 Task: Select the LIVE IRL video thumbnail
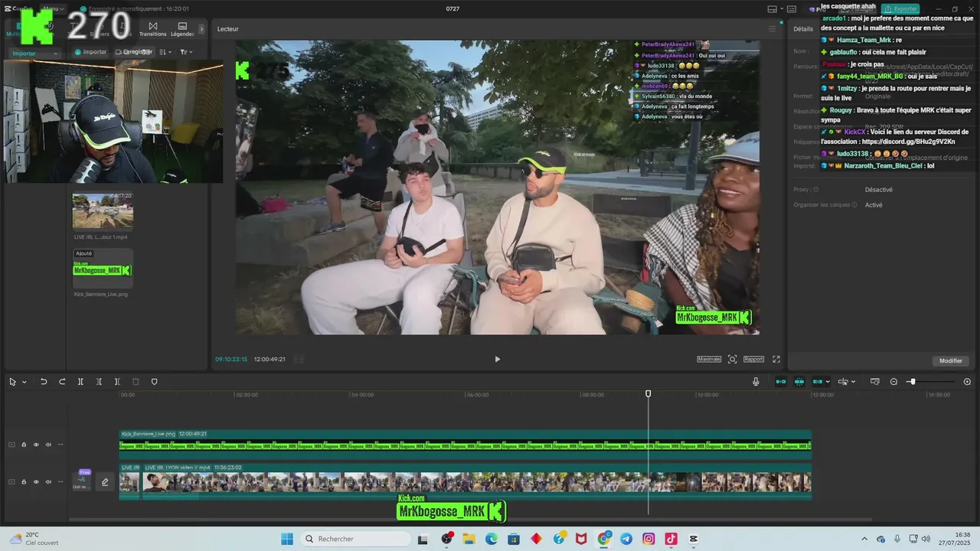click(103, 211)
